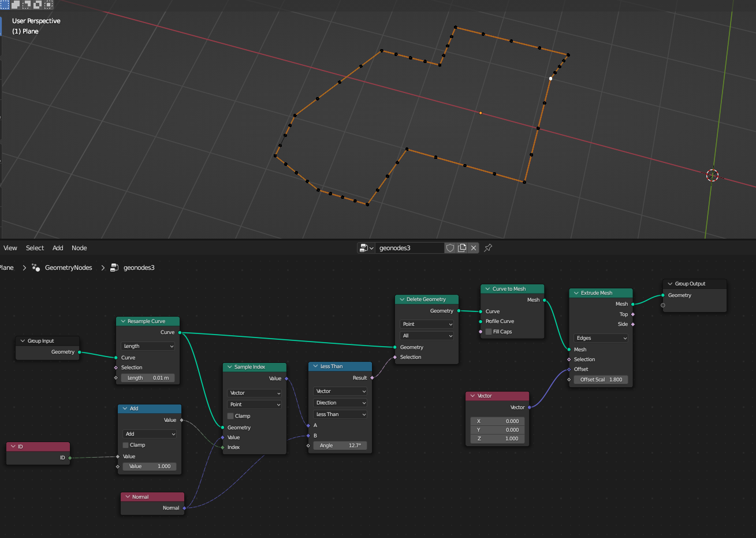Screen dimensions: 756x538
Task: Collapse the Less Than compare node
Action: pos(316,366)
